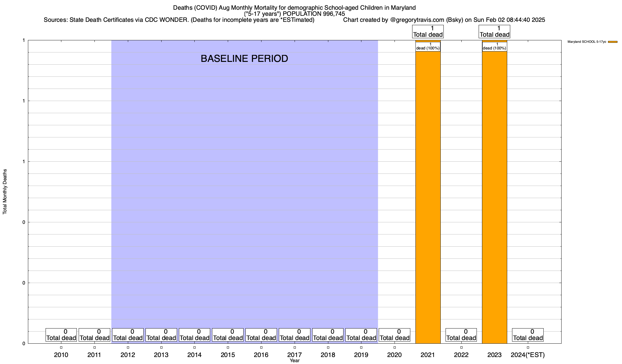The image size is (622, 364).
Task: Click the 2024 Total dead label box
Action: tap(528, 335)
